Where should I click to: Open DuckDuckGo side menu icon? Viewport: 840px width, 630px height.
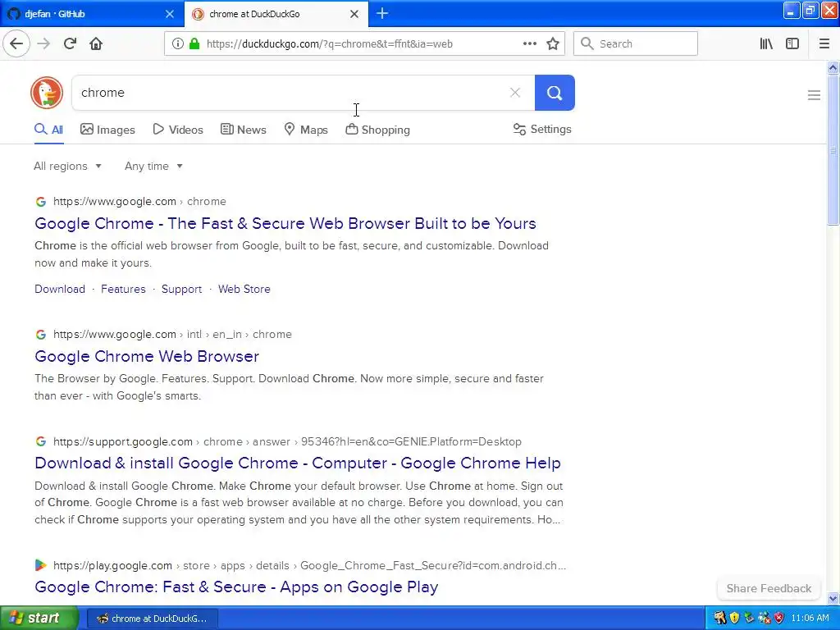coord(814,95)
